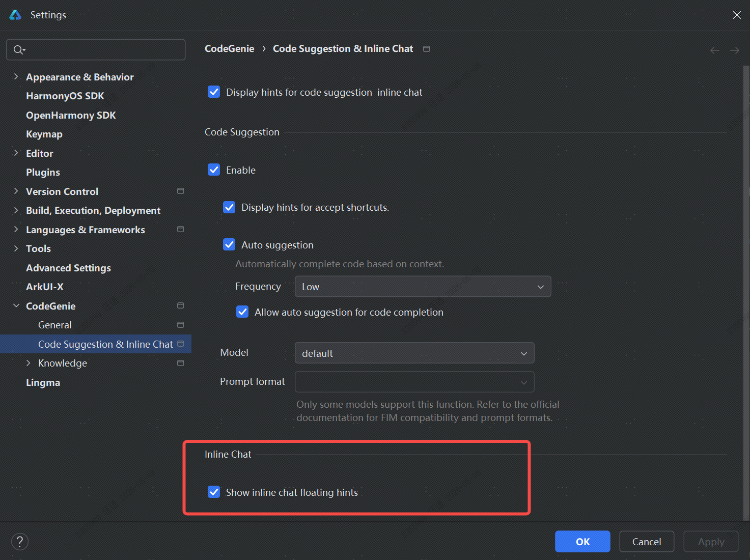Select OpenHarmony SDK settings
The height and width of the screenshot is (560, 750).
(x=71, y=115)
